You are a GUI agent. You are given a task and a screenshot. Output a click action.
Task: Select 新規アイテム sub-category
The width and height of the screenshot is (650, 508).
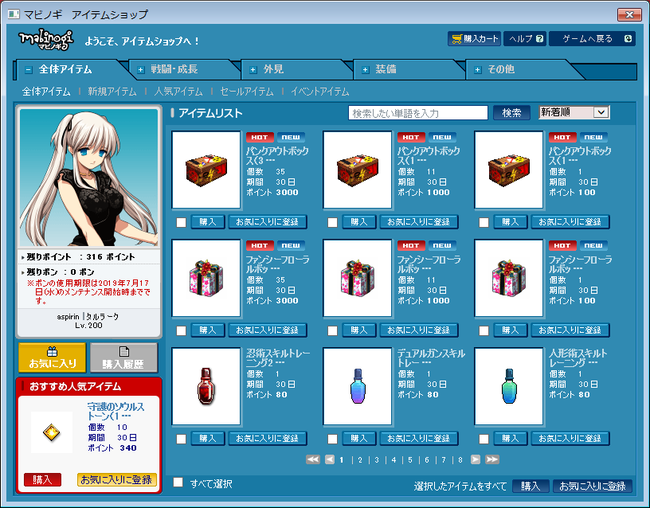[x=112, y=92]
